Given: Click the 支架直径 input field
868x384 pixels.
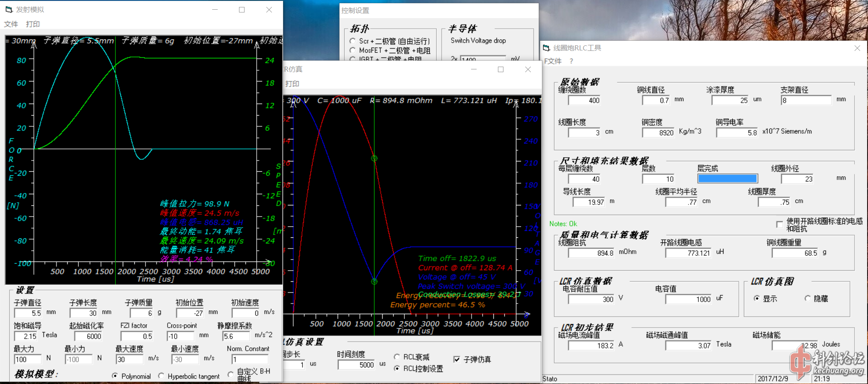Looking at the screenshot, I should pos(806,100).
